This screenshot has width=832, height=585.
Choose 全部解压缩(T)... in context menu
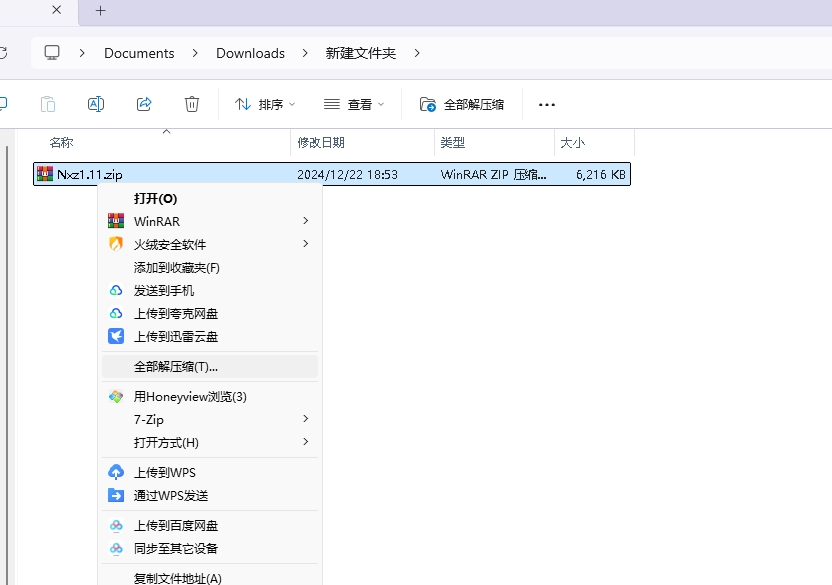pyautogui.click(x=210, y=367)
